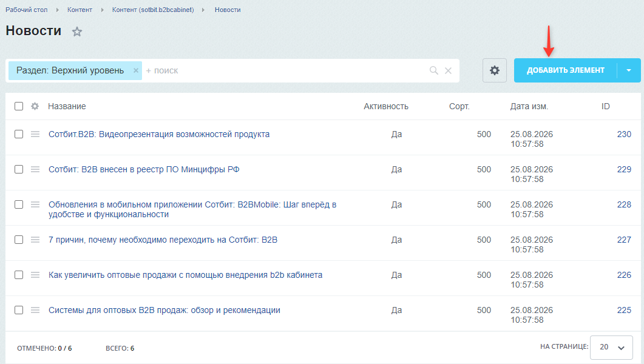
Task: Check the 'Сотбит.B2B: Видеопрезентация' row checkbox
Action: point(19,134)
